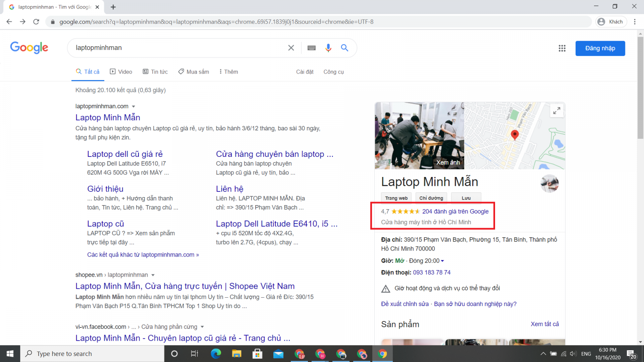Image resolution: width=644 pixels, height=362 pixels.
Task: Open Công cụ search tools
Action: [334, 72]
